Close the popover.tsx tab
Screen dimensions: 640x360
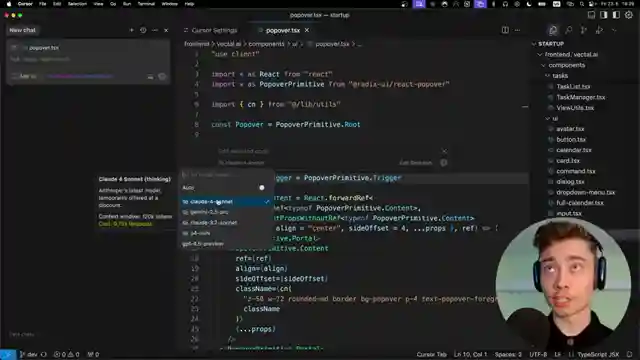(x=307, y=30)
